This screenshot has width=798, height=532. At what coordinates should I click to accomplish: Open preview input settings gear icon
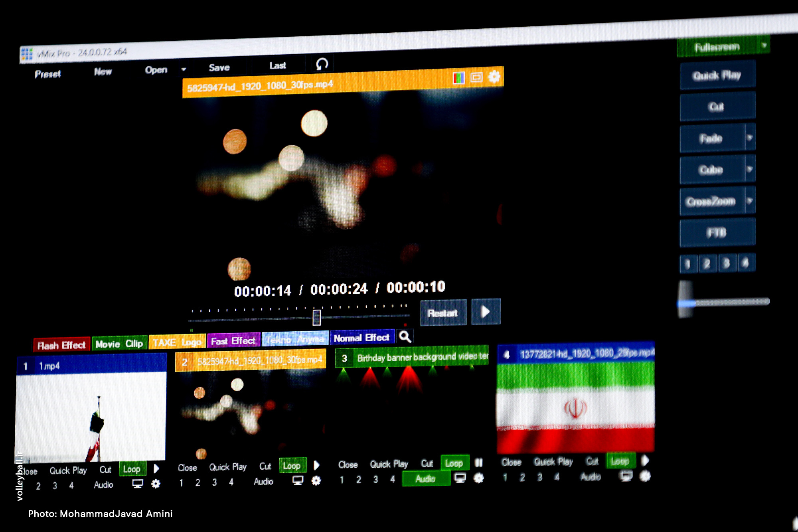tap(494, 76)
